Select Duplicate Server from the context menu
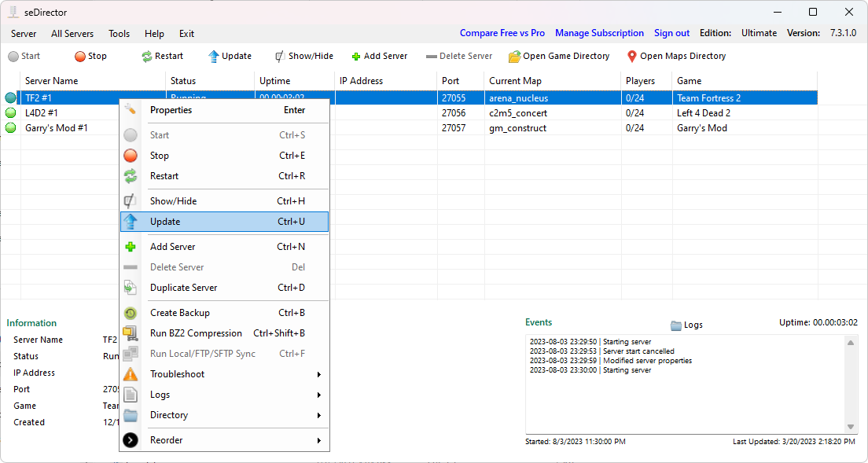 [x=183, y=288]
